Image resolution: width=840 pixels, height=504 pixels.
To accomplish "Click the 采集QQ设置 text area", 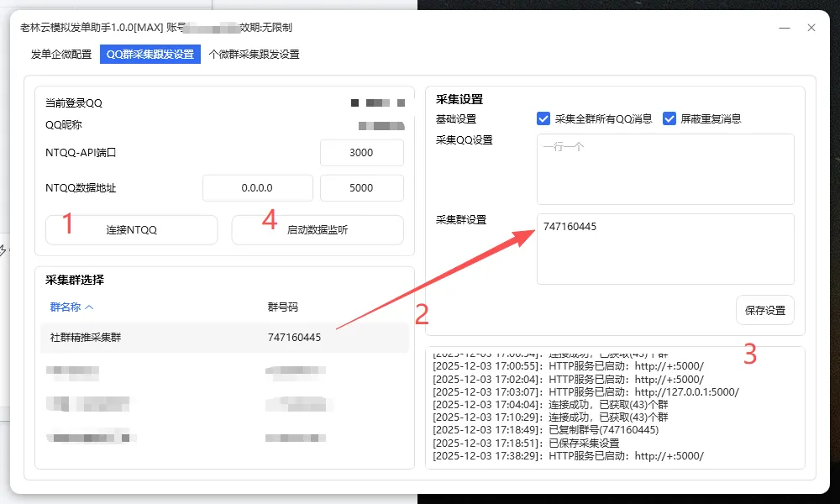I will coord(665,168).
